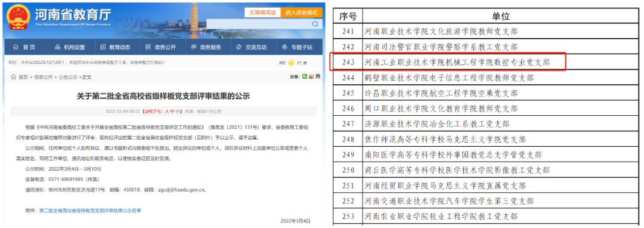
Task: Open 首页 in the navigation bar
Action: pos(25,47)
